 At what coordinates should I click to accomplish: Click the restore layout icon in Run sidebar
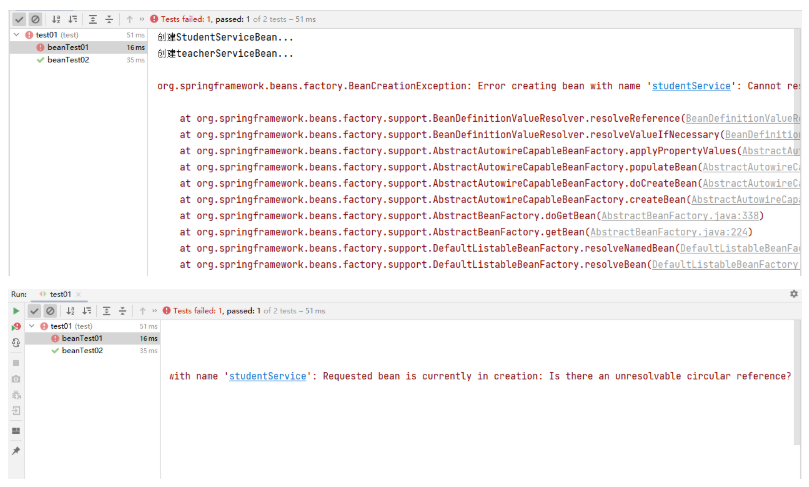point(16,431)
